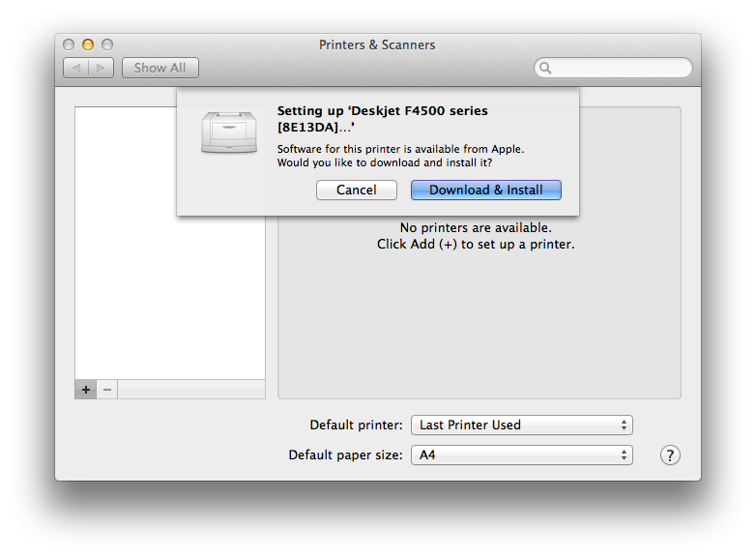Click the red close window button

point(69,44)
